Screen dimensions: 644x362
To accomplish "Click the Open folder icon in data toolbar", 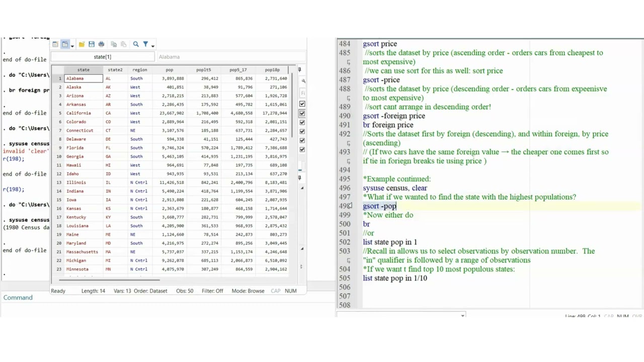I will [82, 44].
